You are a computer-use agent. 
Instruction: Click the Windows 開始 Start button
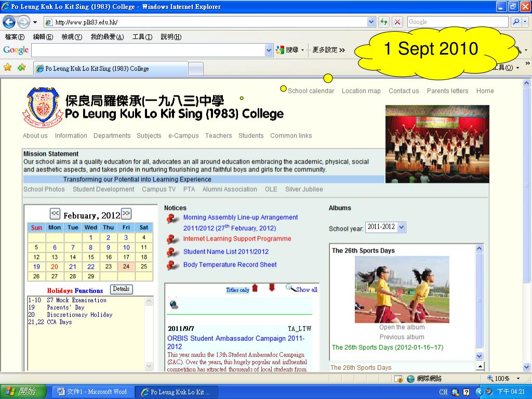pyautogui.click(x=23, y=392)
